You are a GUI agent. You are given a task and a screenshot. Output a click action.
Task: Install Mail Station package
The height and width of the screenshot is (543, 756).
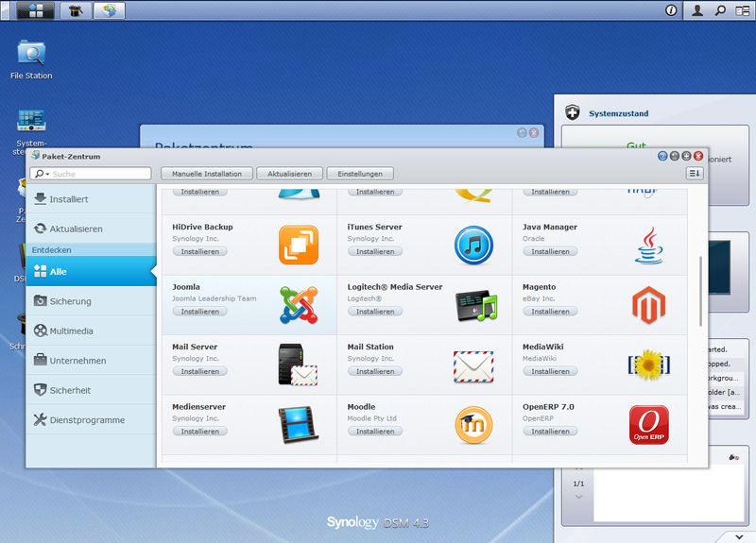tap(375, 371)
